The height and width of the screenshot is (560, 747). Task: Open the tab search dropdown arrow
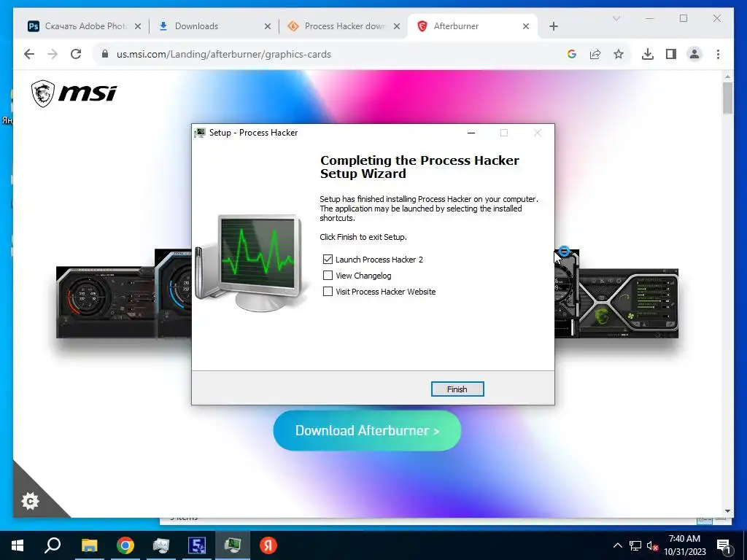pos(616,18)
